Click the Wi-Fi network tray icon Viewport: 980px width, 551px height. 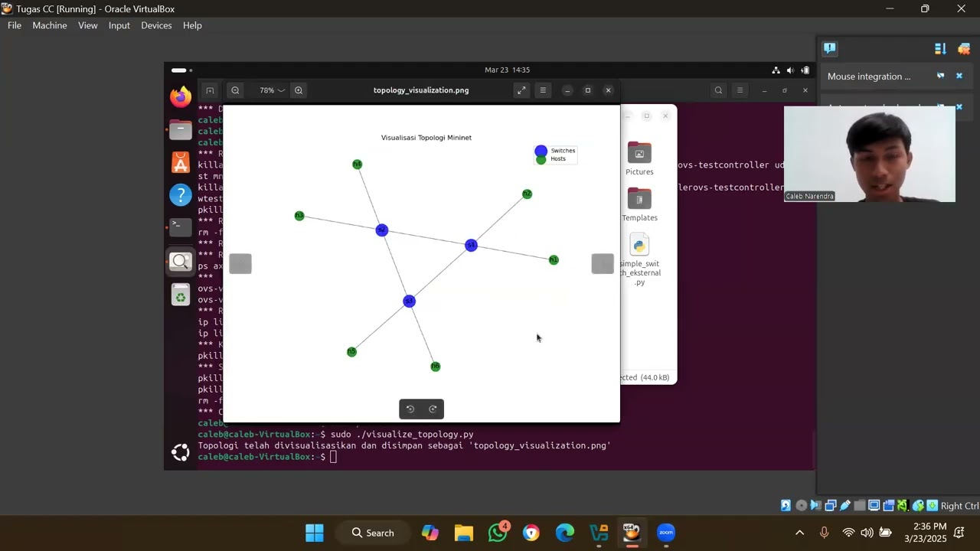point(848,533)
